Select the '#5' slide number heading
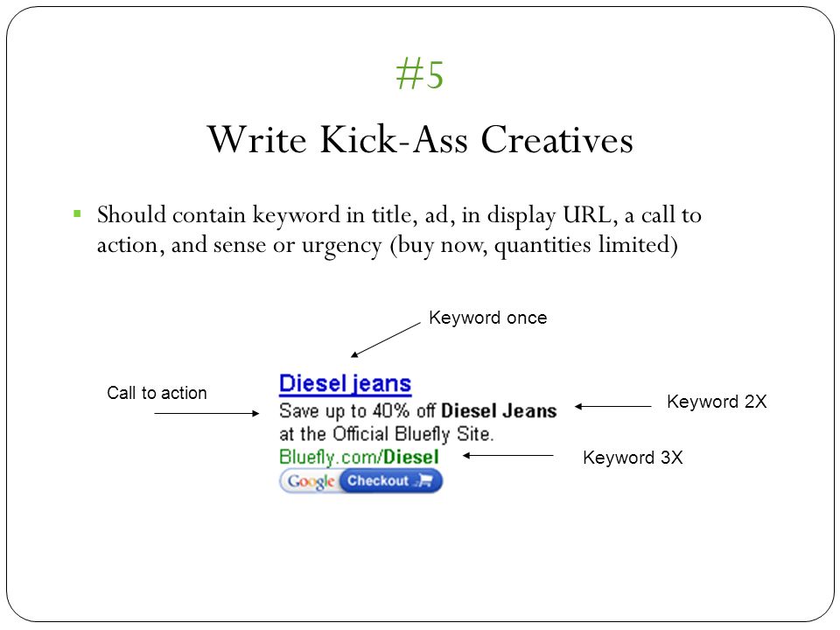This screenshot has height=630, width=840. (x=419, y=73)
